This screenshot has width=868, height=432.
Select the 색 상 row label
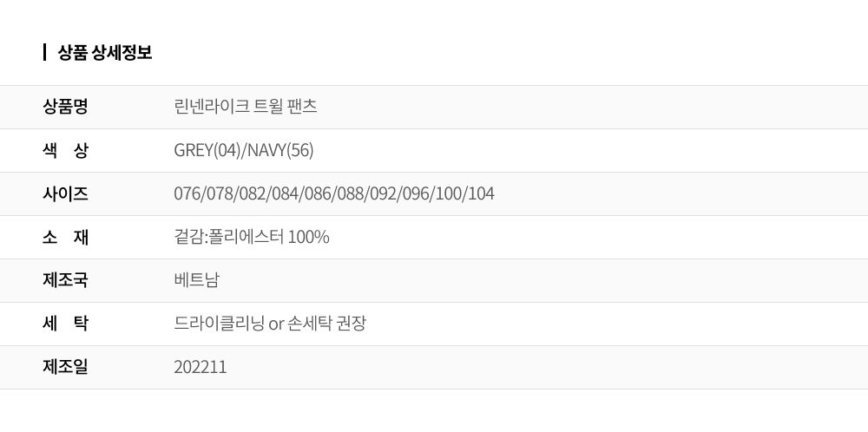pyautogui.click(x=65, y=150)
